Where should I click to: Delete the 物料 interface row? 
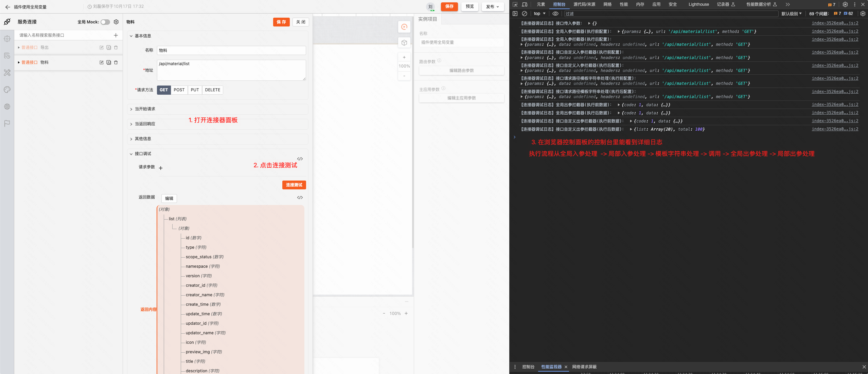pyautogui.click(x=116, y=62)
